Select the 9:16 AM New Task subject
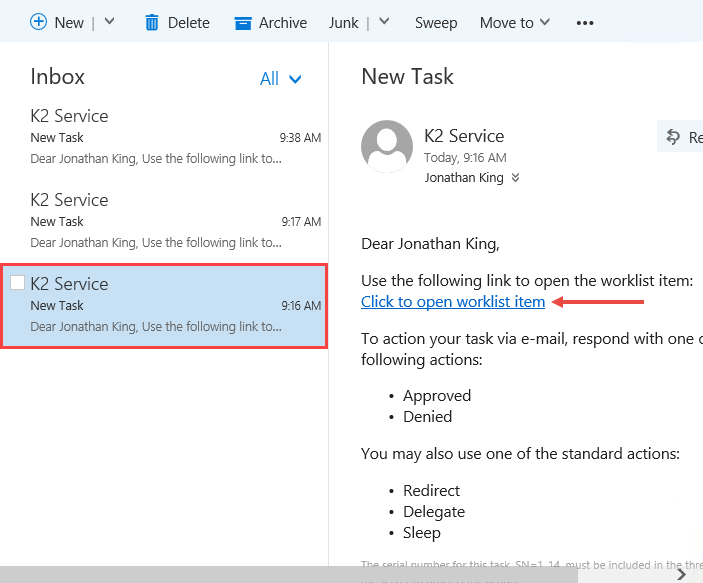The width and height of the screenshot is (703, 583). point(57,305)
